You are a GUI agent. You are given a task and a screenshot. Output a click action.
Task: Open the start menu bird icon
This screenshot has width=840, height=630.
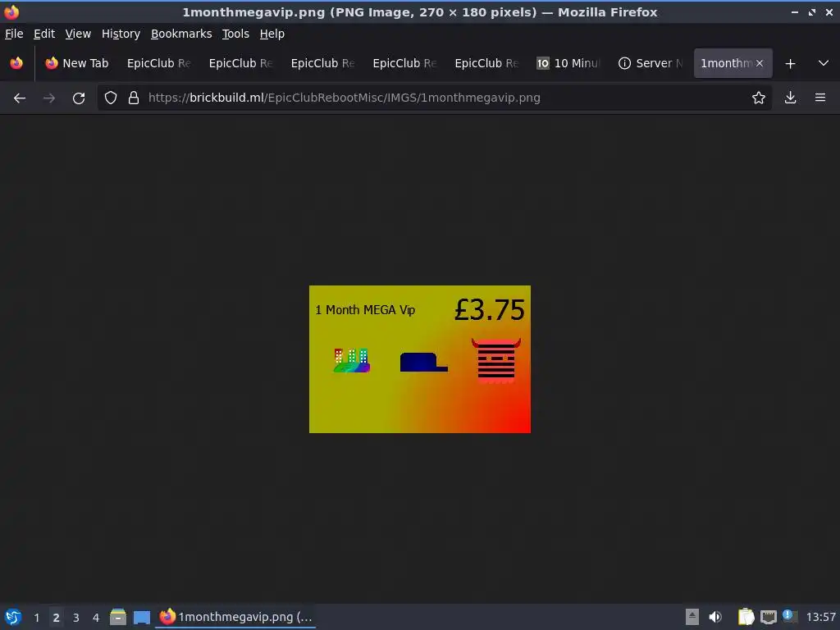click(13, 617)
